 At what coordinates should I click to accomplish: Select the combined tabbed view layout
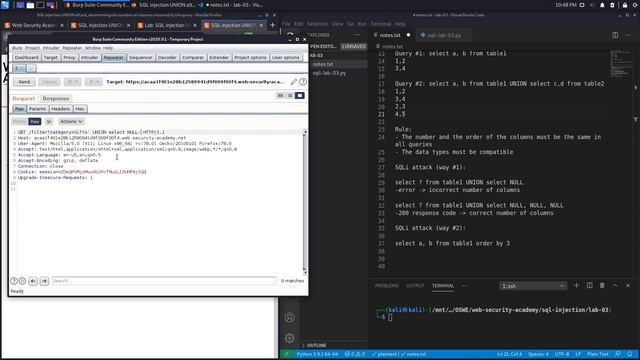(300, 96)
